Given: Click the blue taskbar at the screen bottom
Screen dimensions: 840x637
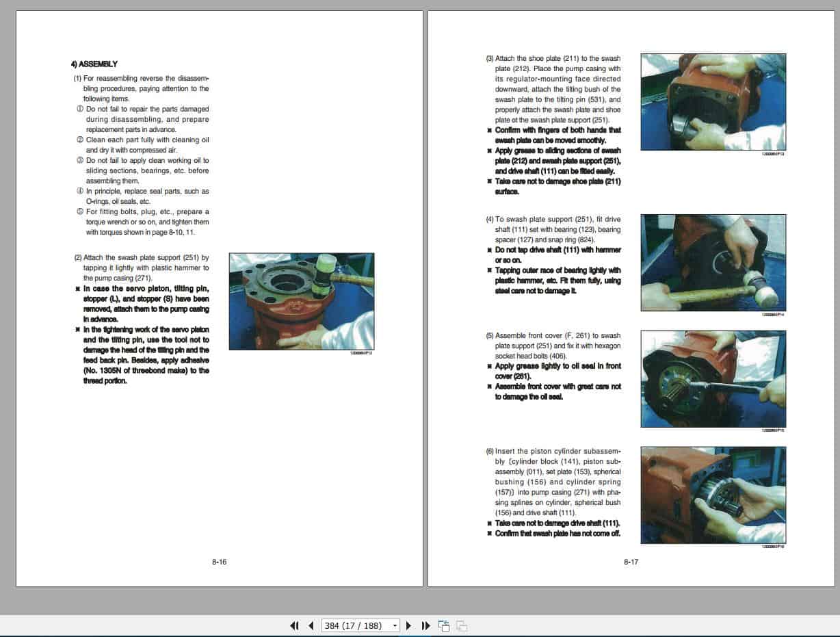Looking at the screenshot, I should (x=420, y=635).
